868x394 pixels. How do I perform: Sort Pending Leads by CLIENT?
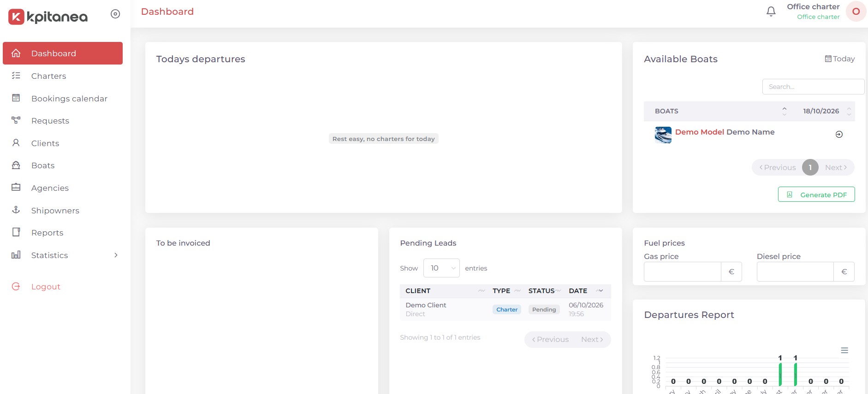[443, 291]
